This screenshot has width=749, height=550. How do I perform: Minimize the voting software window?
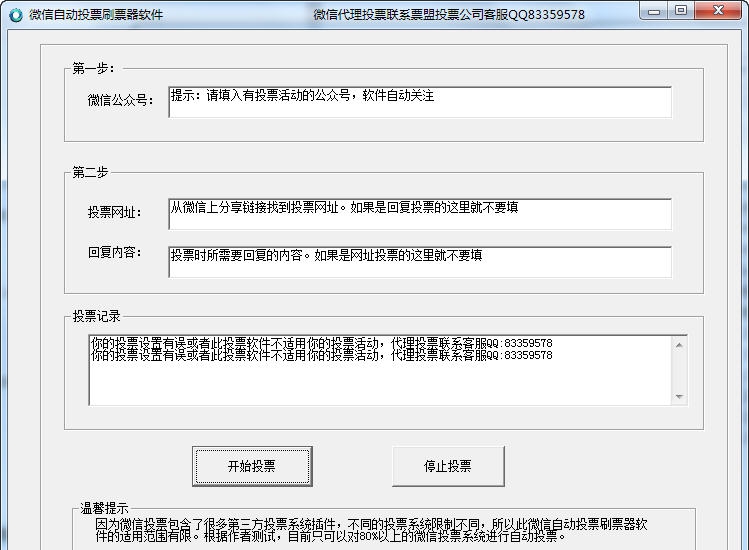pyautogui.click(x=654, y=11)
